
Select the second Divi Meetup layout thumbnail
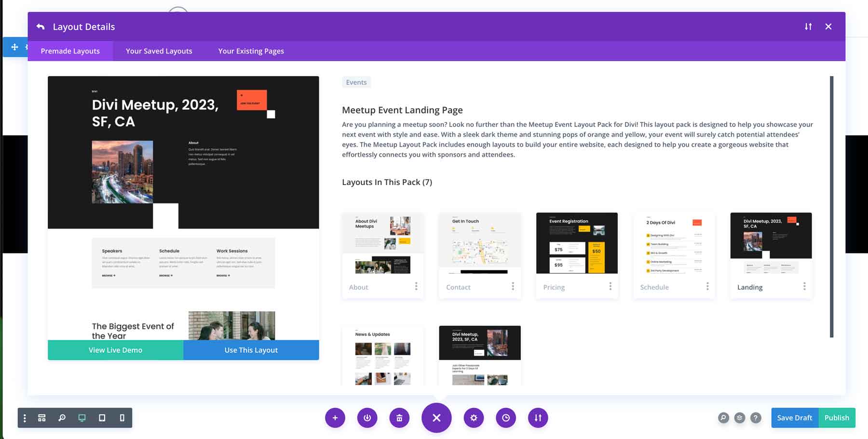click(x=480, y=356)
